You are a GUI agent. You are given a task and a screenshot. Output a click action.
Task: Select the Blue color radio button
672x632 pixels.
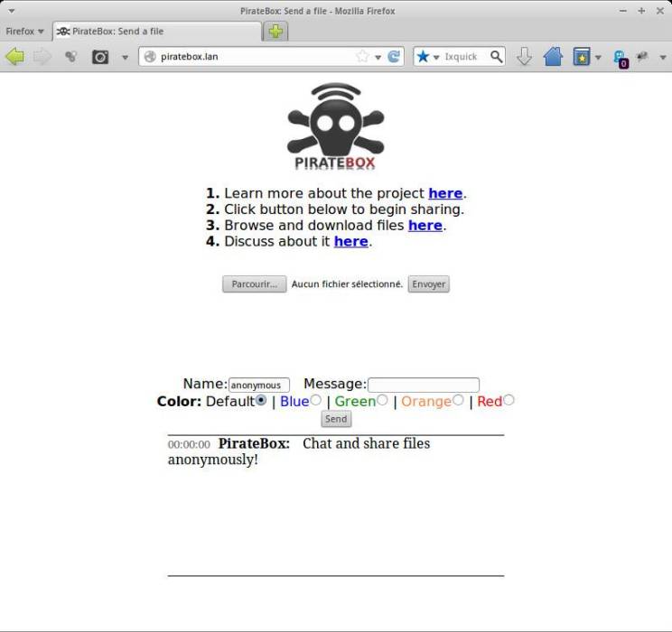[316, 400]
